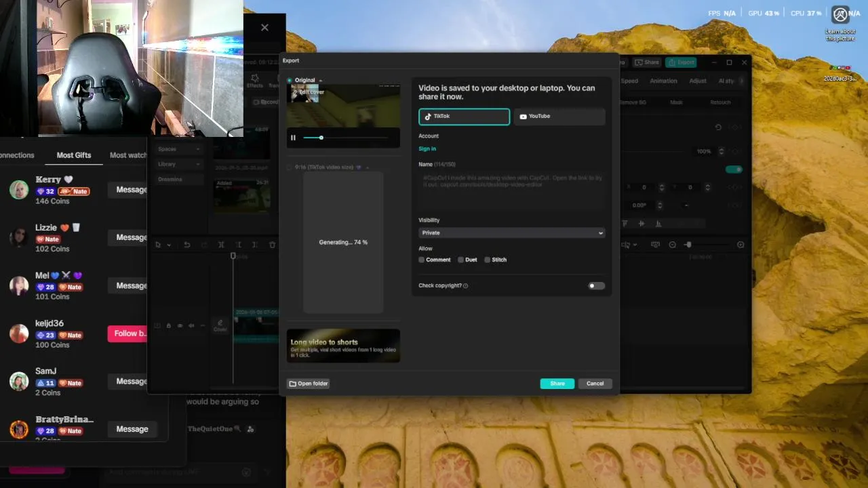Click the align top icon in CapCut

point(625,224)
